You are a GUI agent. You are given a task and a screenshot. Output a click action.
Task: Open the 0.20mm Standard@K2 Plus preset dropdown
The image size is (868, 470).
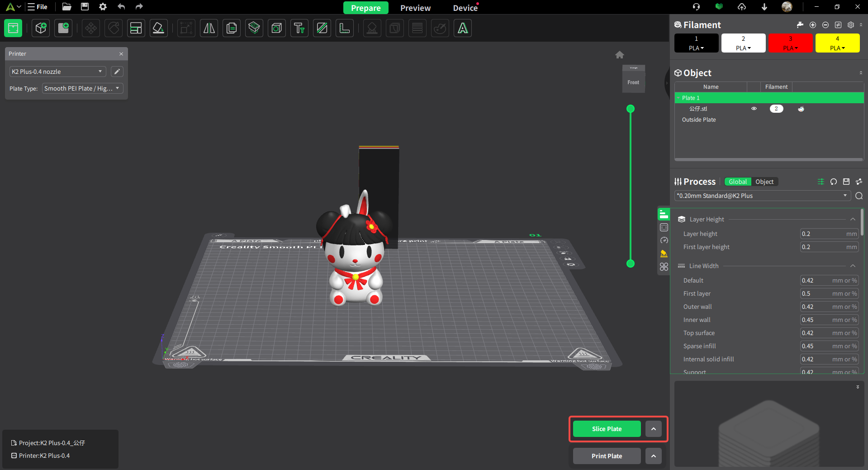[762, 196]
